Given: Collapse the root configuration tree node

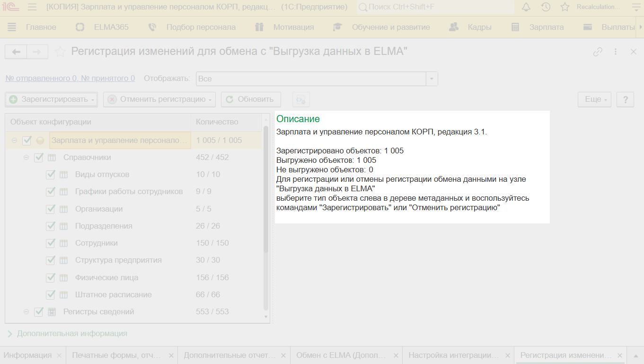Looking at the screenshot, I should click(x=14, y=141).
